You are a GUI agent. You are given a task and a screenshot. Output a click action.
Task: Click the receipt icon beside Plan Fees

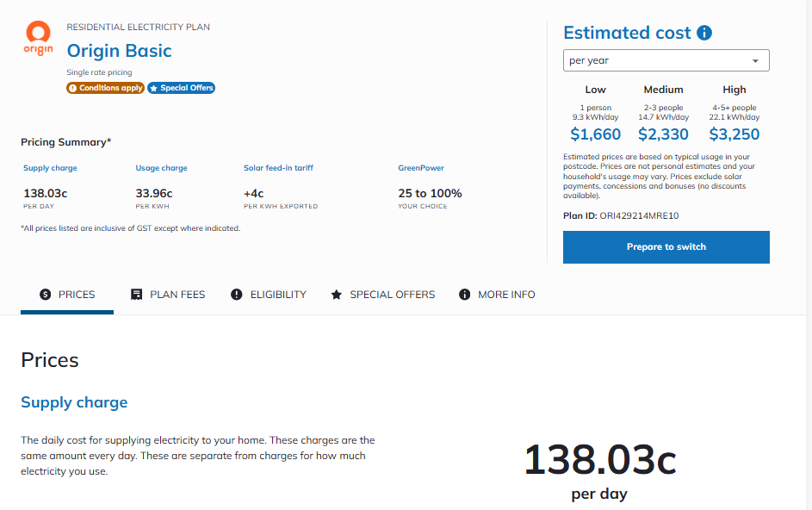pos(137,295)
